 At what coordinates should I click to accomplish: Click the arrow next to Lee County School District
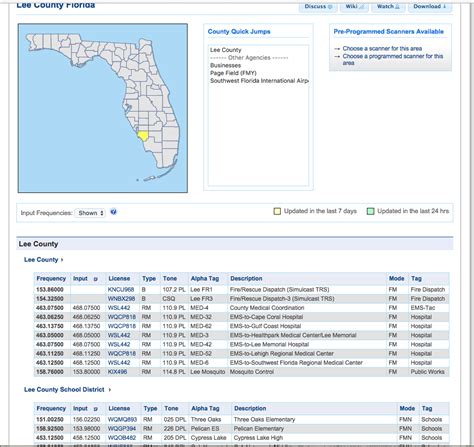tap(110, 390)
